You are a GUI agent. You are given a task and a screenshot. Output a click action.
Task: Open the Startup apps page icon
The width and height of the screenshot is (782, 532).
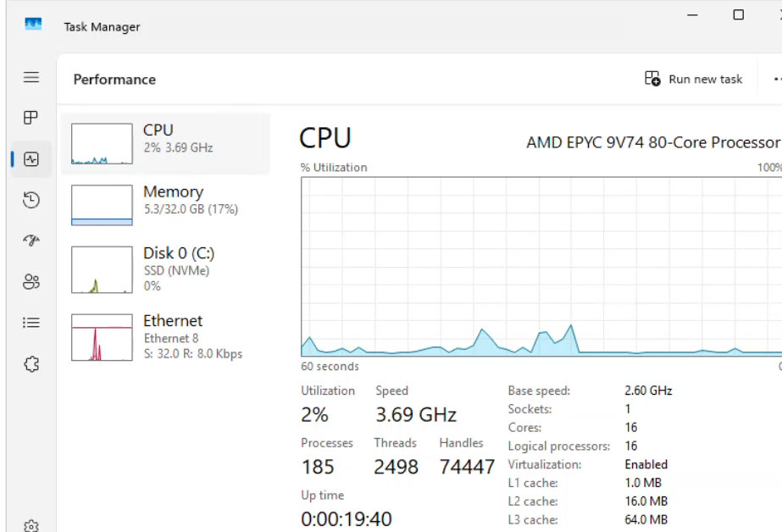tap(31, 241)
